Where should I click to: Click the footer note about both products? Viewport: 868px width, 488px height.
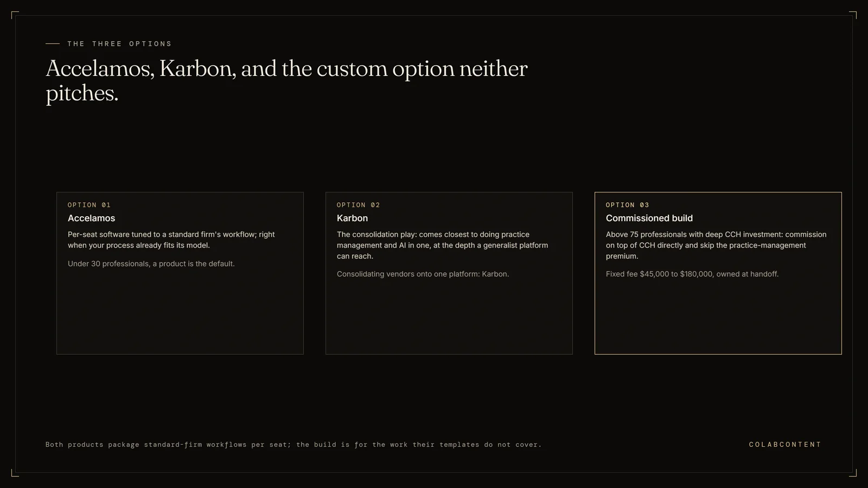click(293, 445)
